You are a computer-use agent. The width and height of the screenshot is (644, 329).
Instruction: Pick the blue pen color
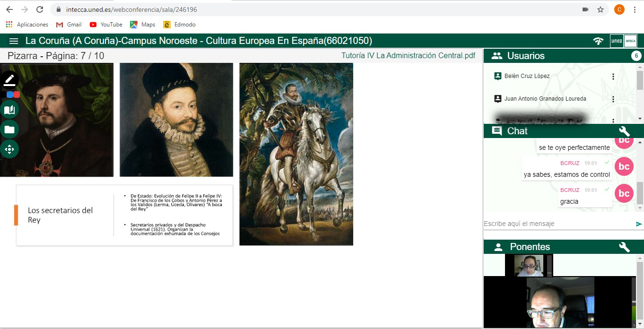[10, 95]
